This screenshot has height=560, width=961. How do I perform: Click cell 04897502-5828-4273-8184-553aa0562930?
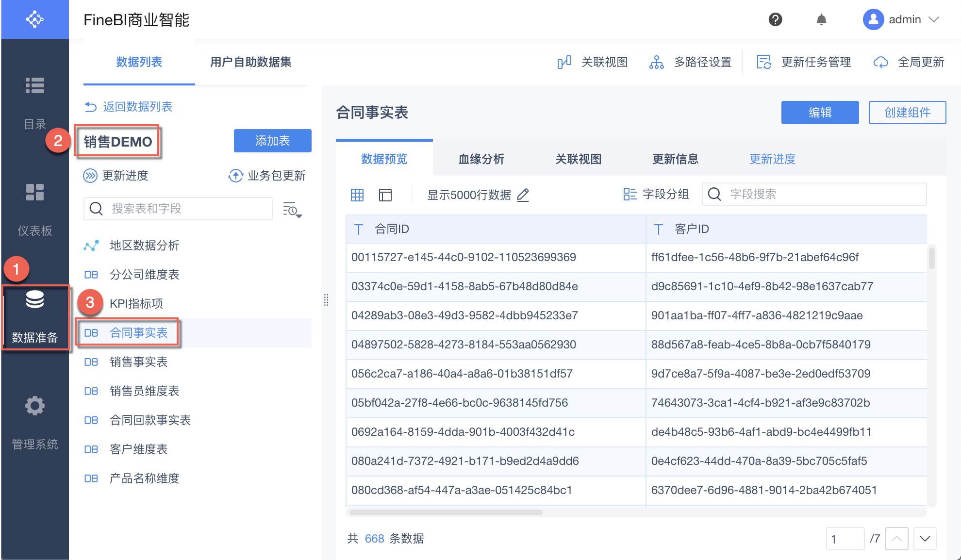coord(496,345)
